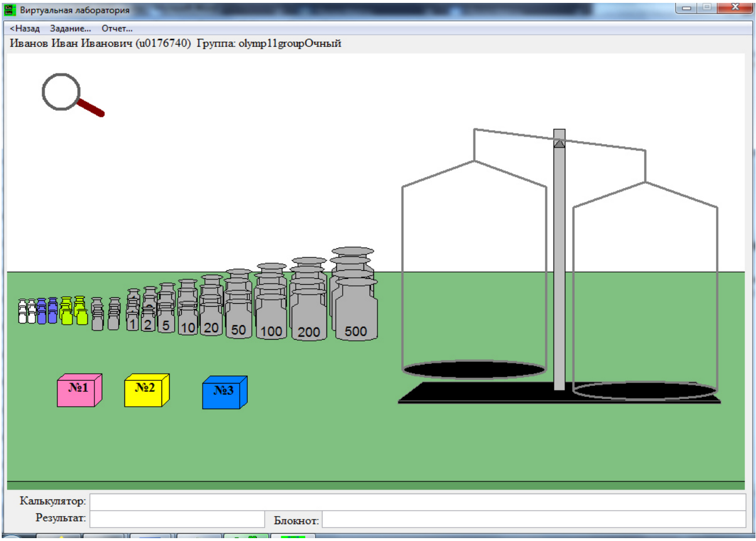Screen dimensions: 756x541
Task: Focus the Блокнот input field
Action: pos(534,520)
